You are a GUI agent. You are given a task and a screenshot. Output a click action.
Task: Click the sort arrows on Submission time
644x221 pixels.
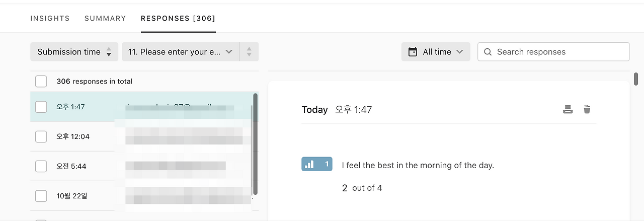pyautogui.click(x=109, y=52)
